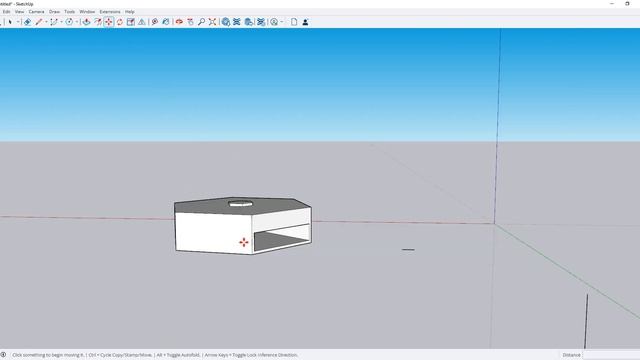640x360 pixels.
Task: Click the Distance label in status bar
Action: pos(571,355)
